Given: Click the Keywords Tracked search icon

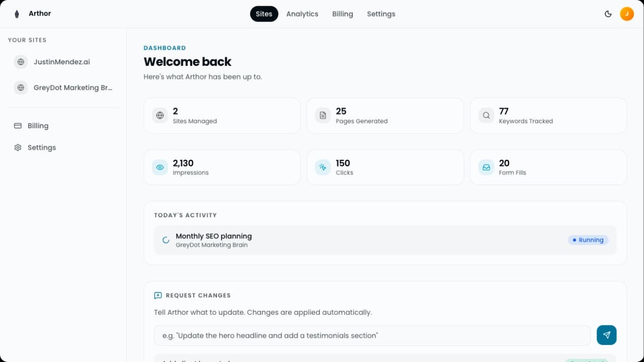Looking at the screenshot, I should click(x=487, y=115).
